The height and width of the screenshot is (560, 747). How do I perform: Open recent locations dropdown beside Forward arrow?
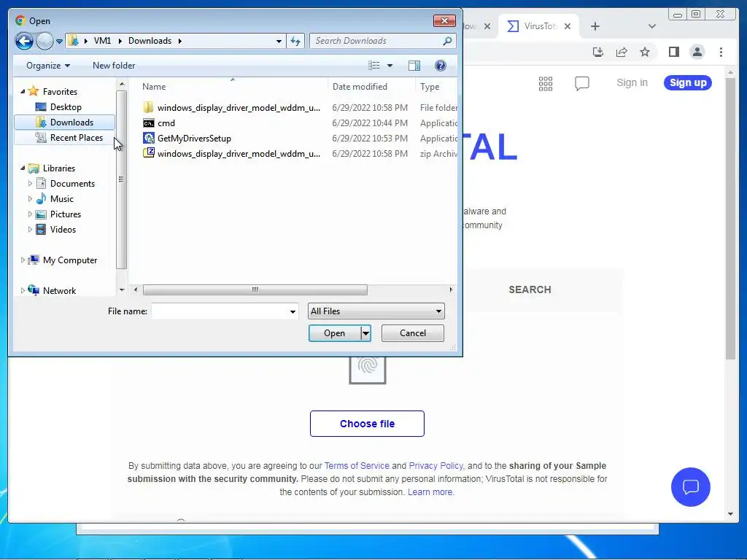pyautogui.click(x=59, y=41)
